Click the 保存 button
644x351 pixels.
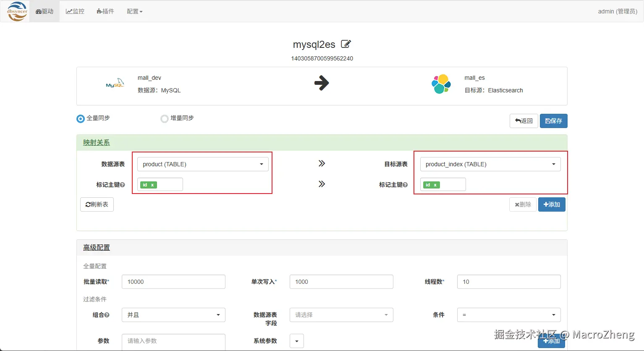[554, 121]
